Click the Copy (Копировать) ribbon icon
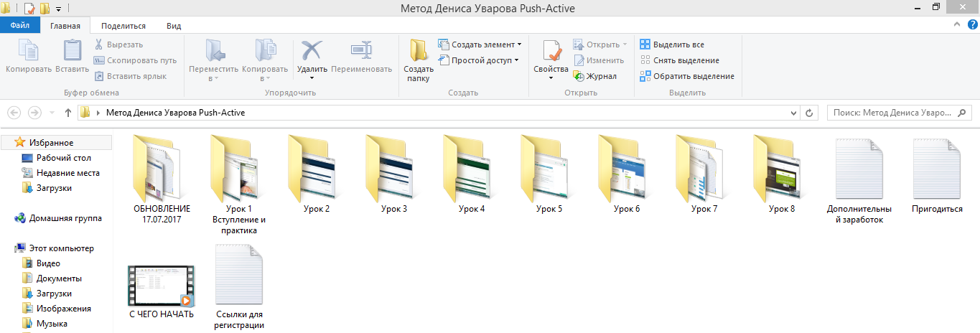The height and width of the screenshot is (333, 980). [x=29, y=50]
